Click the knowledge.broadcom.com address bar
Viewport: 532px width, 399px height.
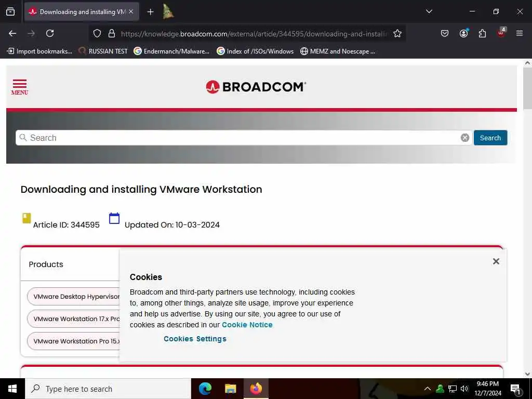click(254, 34)
